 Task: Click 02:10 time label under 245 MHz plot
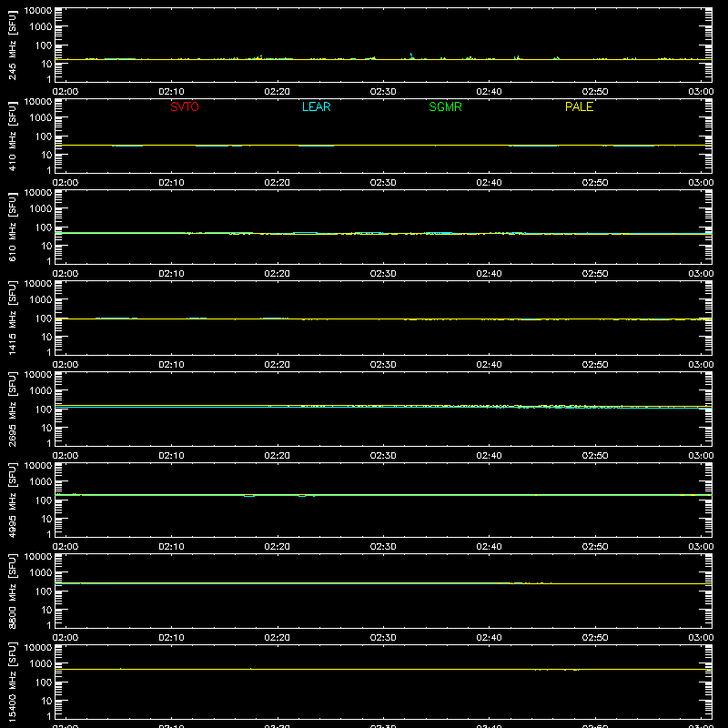click(x=171, y=92)
